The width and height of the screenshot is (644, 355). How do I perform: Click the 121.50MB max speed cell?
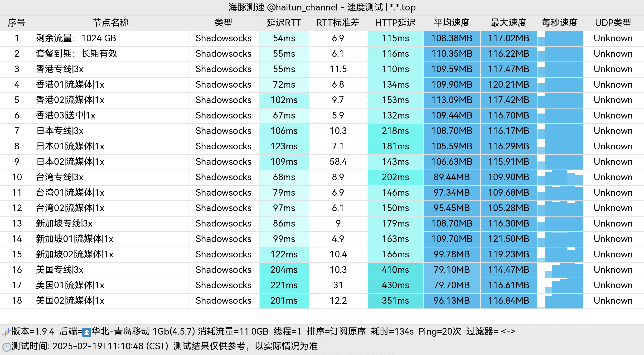[x=509, y=239]
